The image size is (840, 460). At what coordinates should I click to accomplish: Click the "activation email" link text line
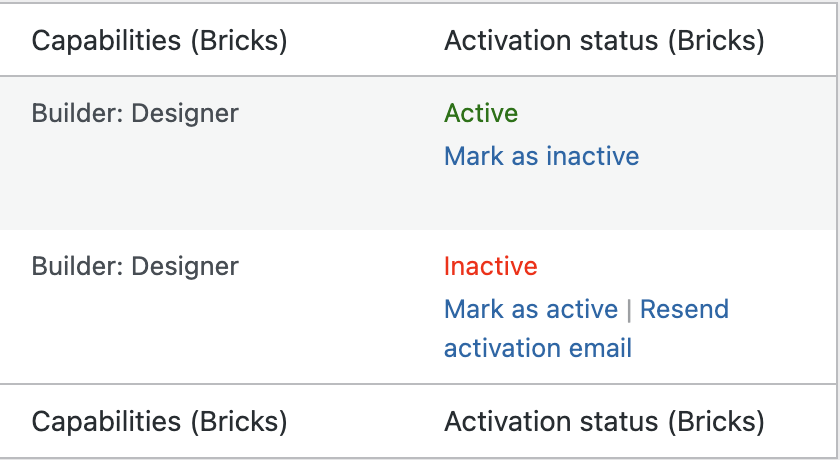[x=537, y=348]
